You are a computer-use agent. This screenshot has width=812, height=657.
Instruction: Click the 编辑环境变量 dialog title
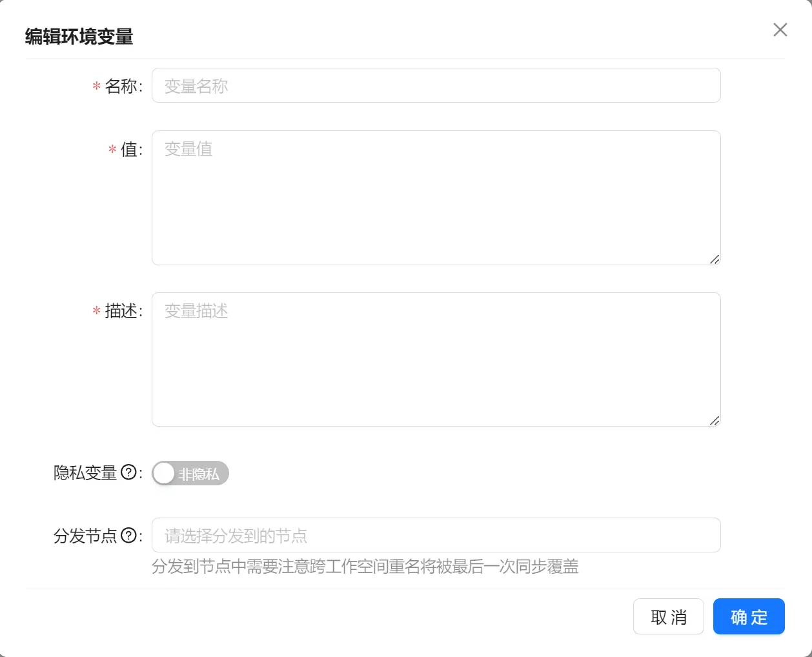[79, 37]
